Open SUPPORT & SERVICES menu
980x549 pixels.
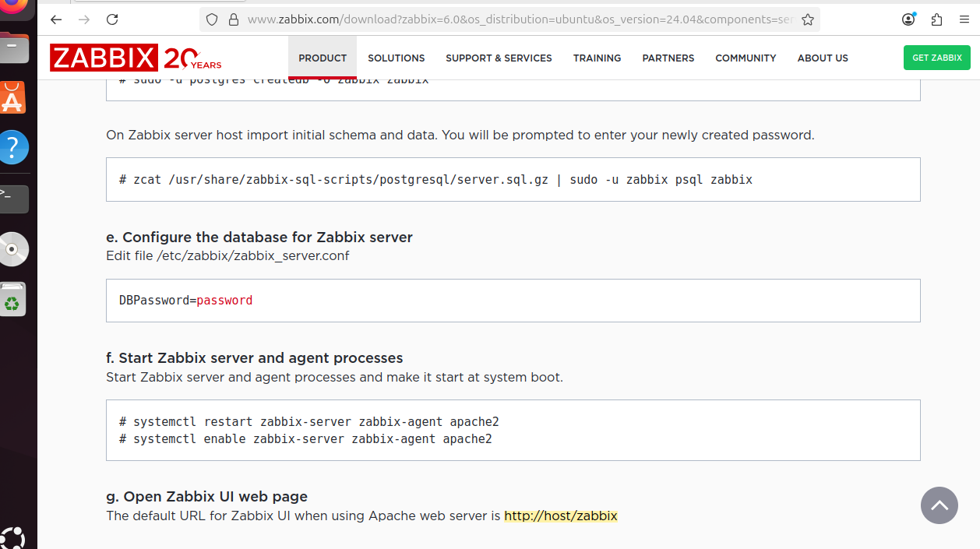499,58
